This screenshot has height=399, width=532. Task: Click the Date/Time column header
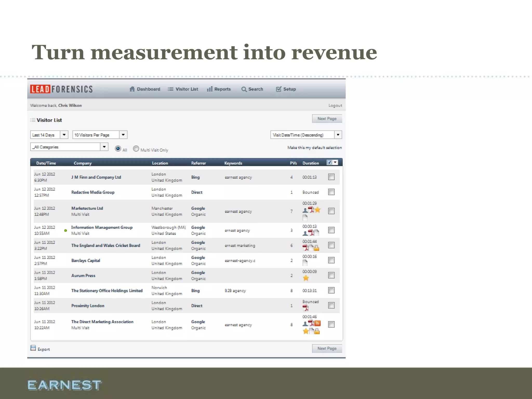(46, 163)
